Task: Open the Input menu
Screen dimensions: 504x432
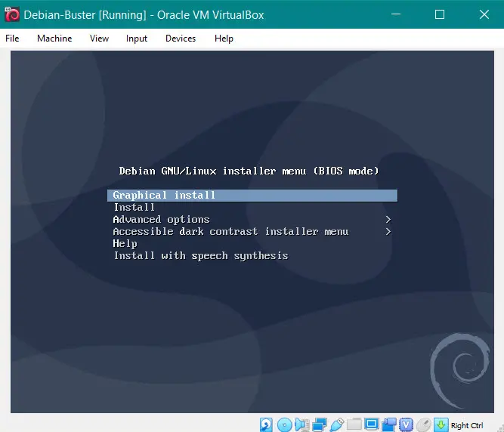Action: coord(137,39)
